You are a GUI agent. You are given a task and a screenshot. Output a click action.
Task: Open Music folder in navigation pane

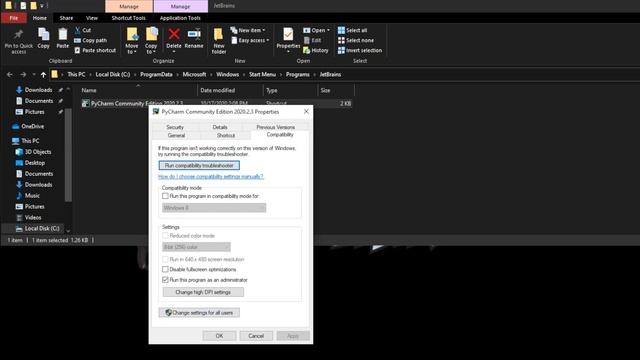click(28, 196)
